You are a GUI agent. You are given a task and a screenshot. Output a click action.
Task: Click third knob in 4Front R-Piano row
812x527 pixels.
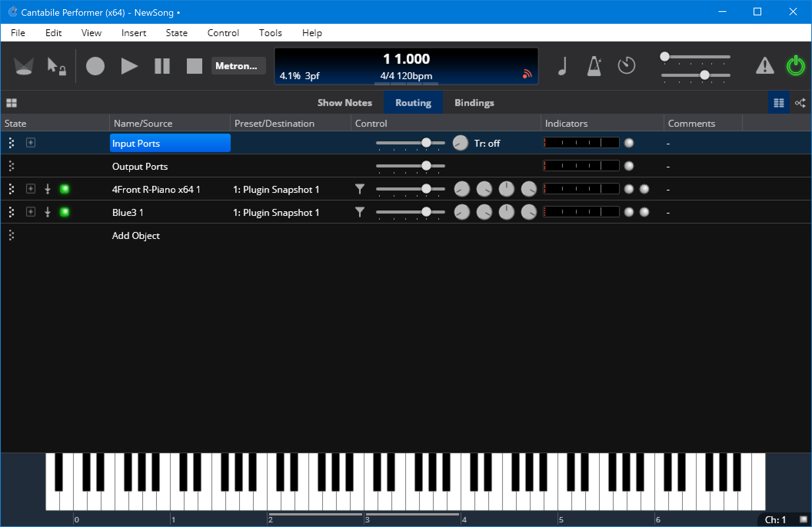(506, 189)
